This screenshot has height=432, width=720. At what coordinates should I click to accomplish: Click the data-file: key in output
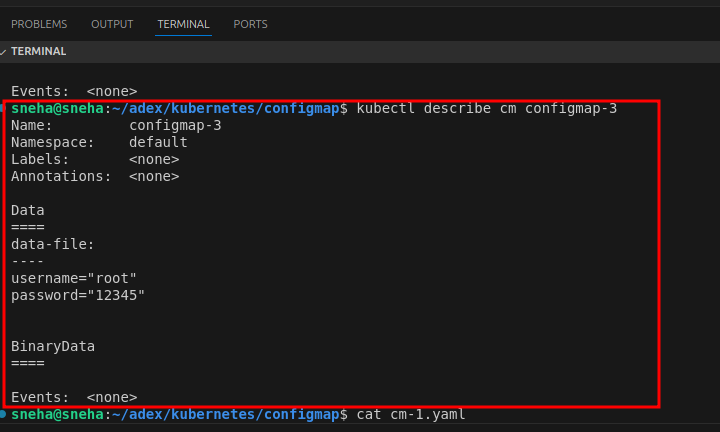click(52, 243)
